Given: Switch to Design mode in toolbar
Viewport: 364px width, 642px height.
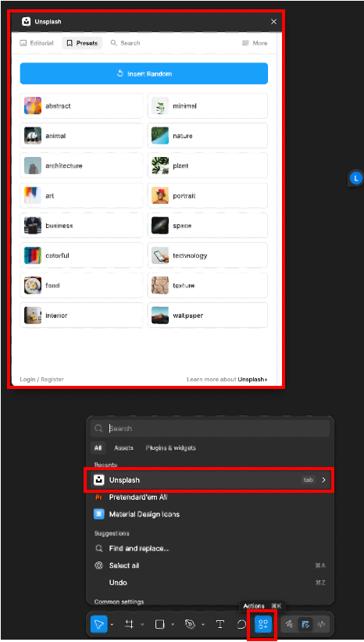Looking at the screenshot, I should (x=305, y=624).
